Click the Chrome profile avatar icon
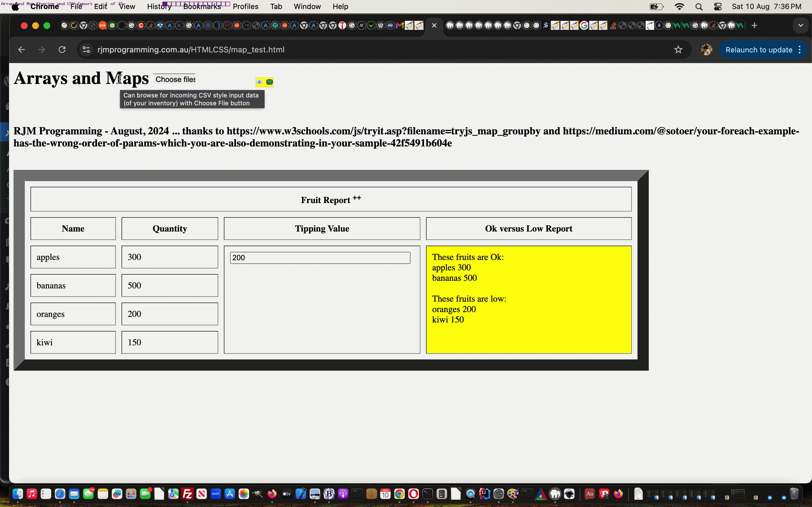This screenshot has width=812, height=507. coord(707,50)
